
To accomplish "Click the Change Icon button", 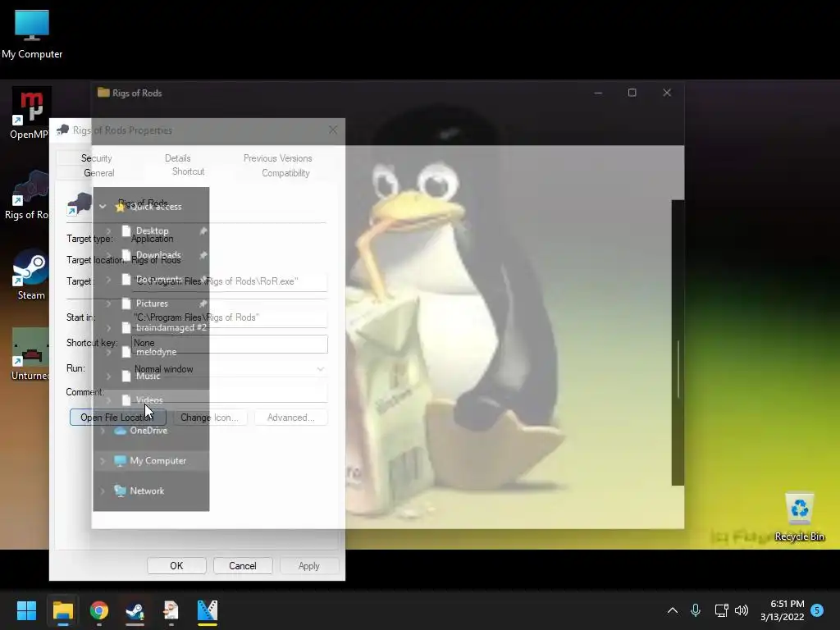I will point(209,418).
